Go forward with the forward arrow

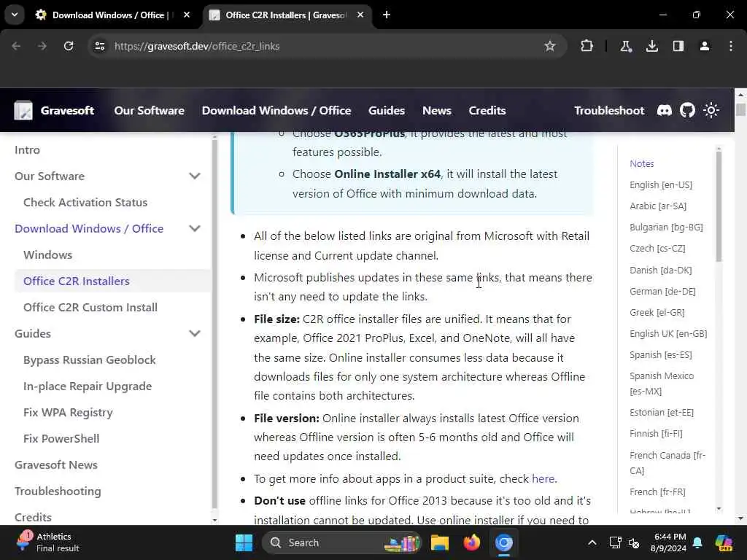click(42, 46)
